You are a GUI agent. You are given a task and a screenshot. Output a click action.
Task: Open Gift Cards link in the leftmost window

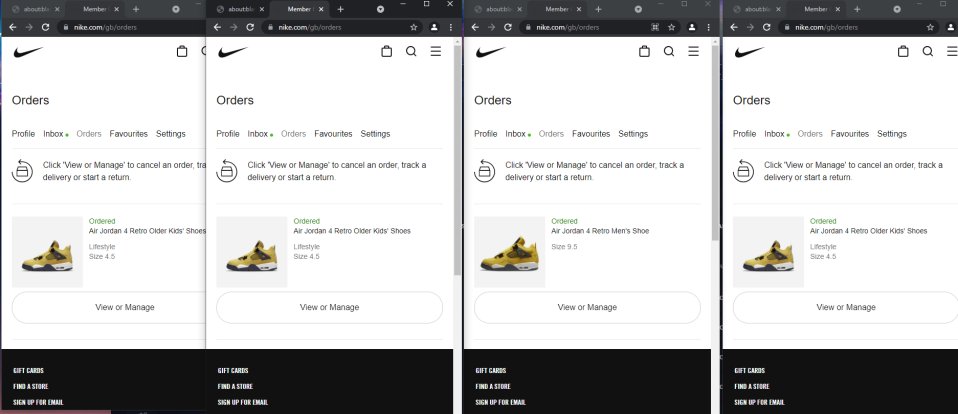pos(28,371)
